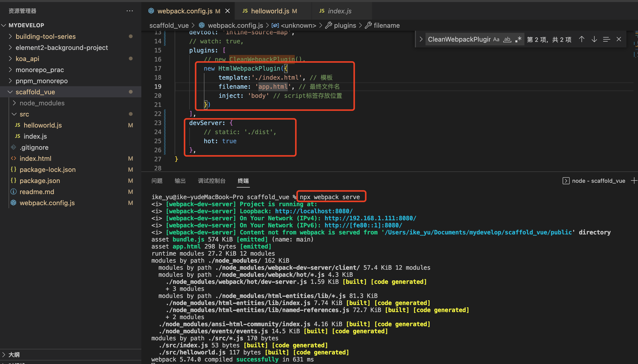Open the localhost:8080 loopback link
The width and height of the screenshot is (638, 364).
tap(314, 211)
